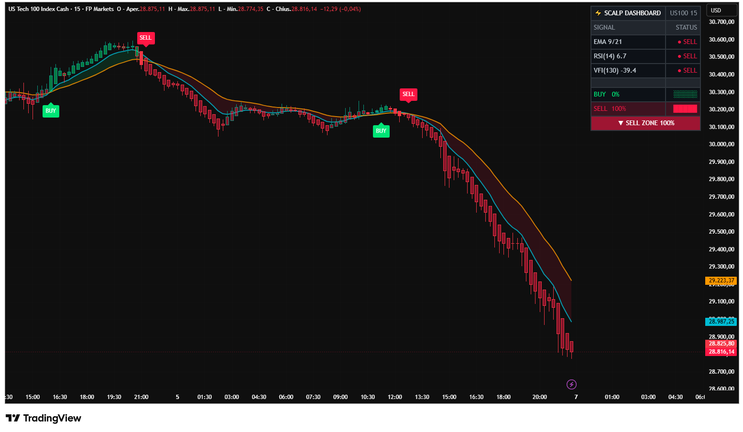This screenshot has height=432, width=743.
Task: Click the FP Markets label in the chart legend
Action: (99, 9)
